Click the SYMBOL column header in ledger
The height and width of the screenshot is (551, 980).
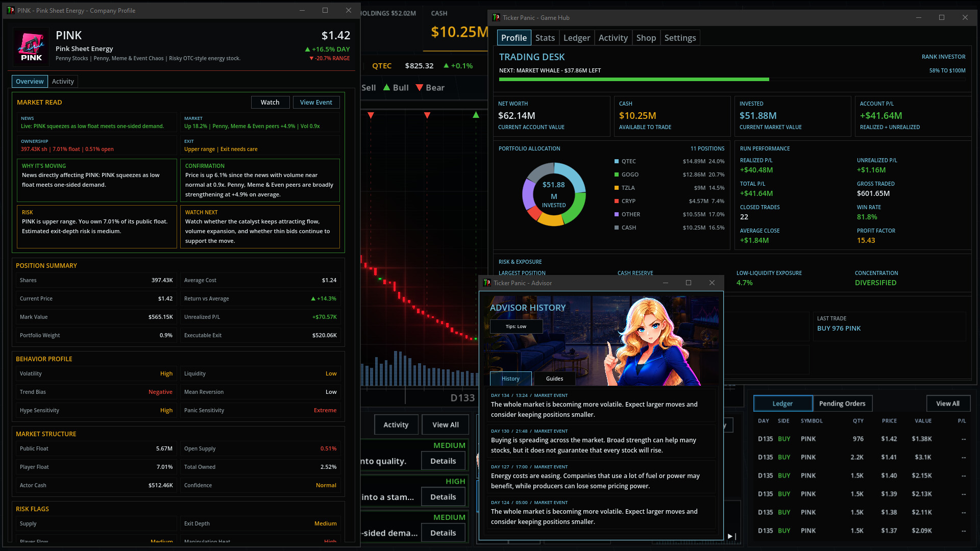click(x=812, y=421)
